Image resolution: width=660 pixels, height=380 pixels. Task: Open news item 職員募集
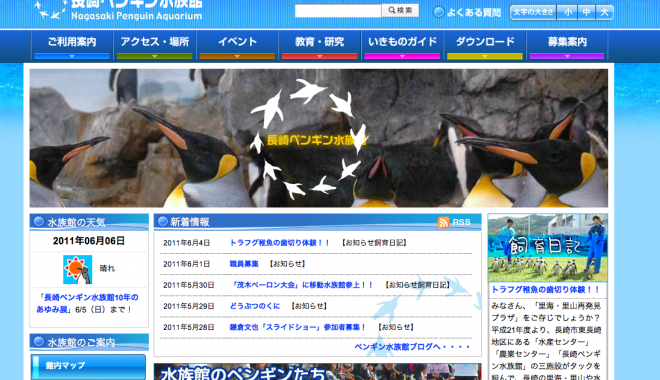(x=244, y=264)
